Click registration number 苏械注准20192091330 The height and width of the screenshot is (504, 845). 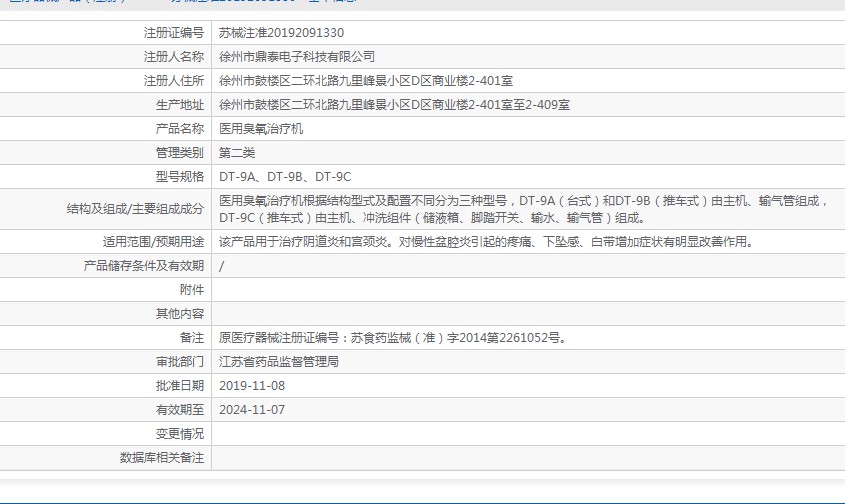tap(281, 33)
